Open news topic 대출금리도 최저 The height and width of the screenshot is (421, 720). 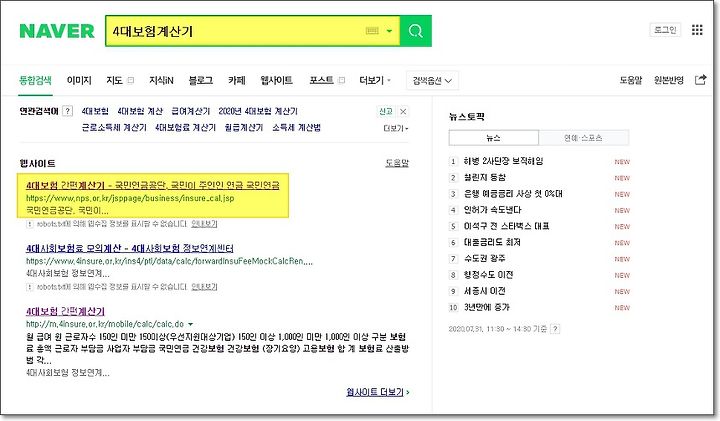point(492,242)
